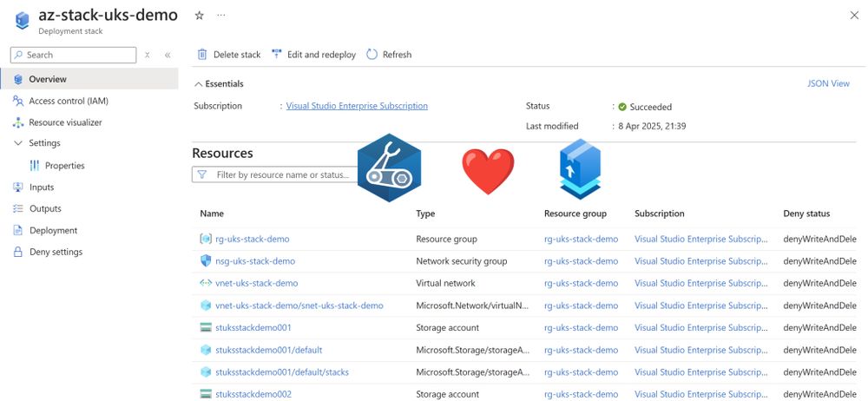868x401 pixels.
Task: Sort by Resource group column header
Action: 575,214
